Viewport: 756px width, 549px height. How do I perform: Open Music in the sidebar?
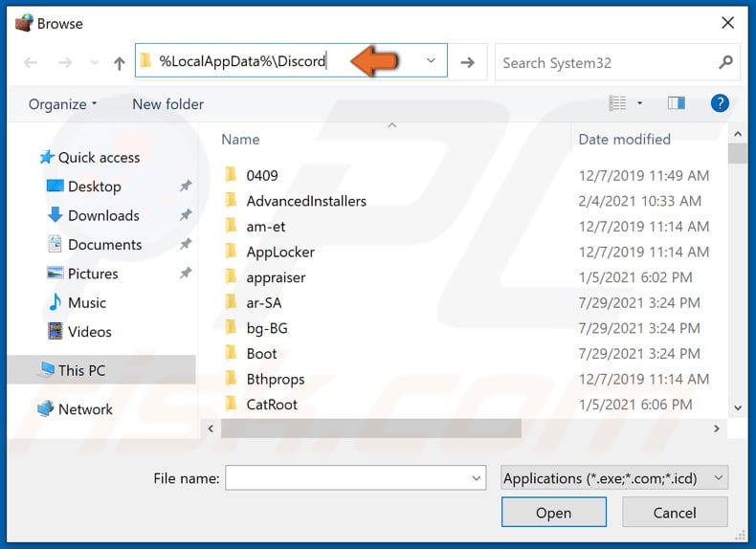coord(87,302)
